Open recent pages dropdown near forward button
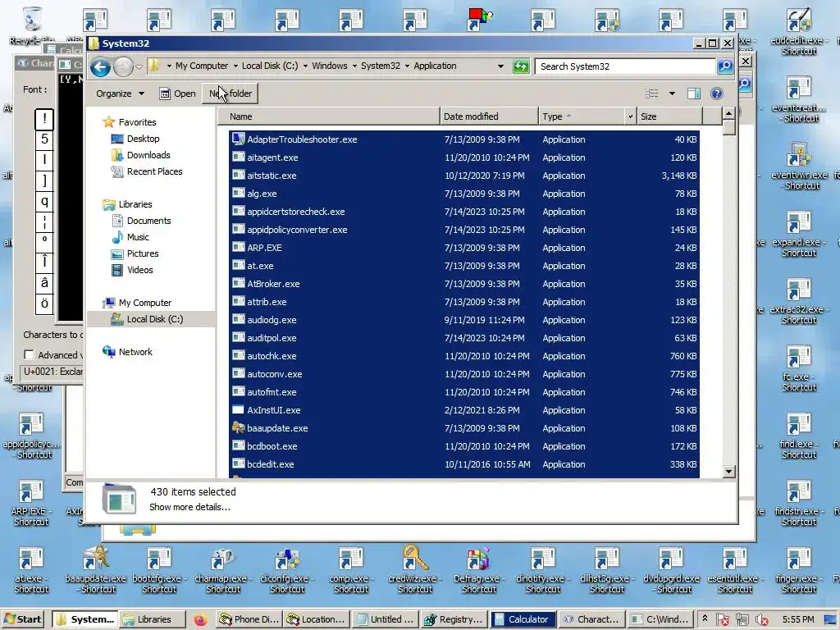Viewport: 840px width, 630px height. (139, 67)
